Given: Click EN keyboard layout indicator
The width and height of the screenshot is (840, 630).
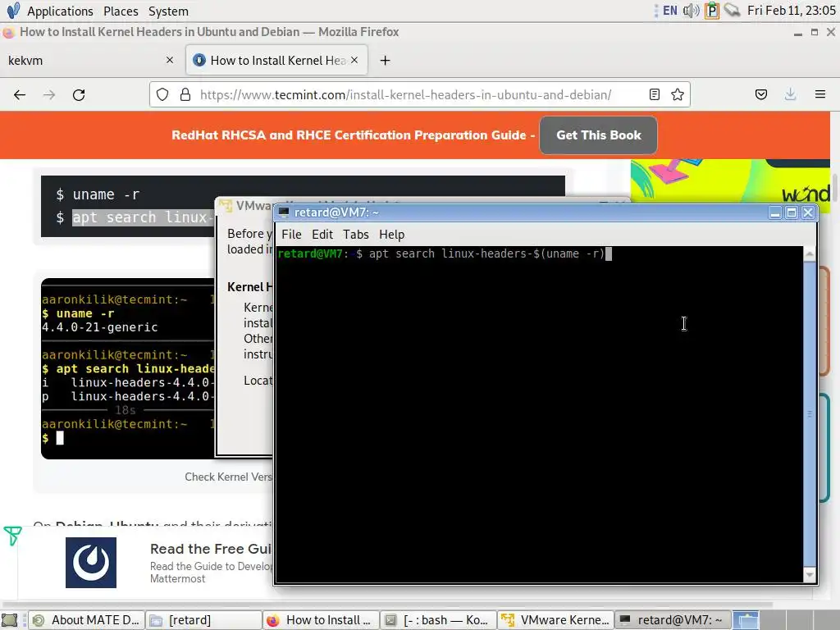Looking at the screenshot, I should point(669,11).
